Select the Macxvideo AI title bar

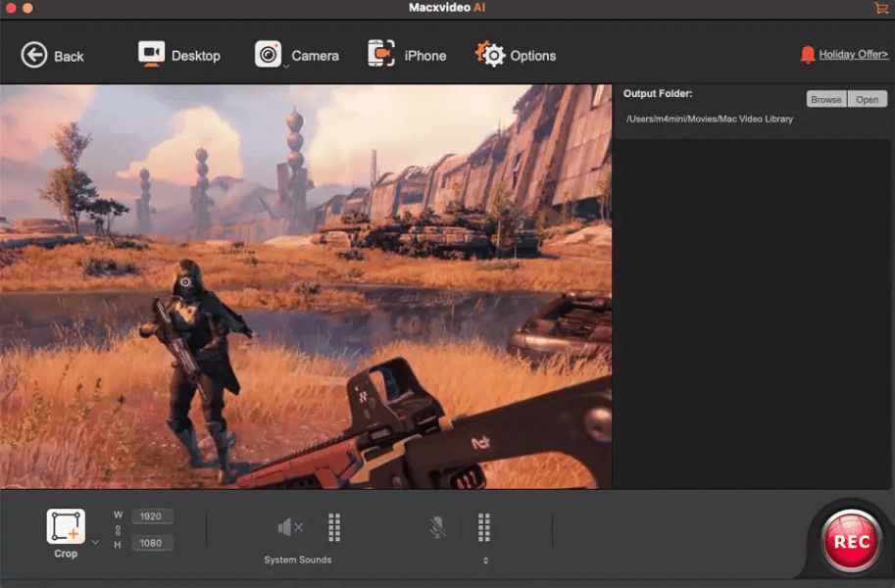447,9
